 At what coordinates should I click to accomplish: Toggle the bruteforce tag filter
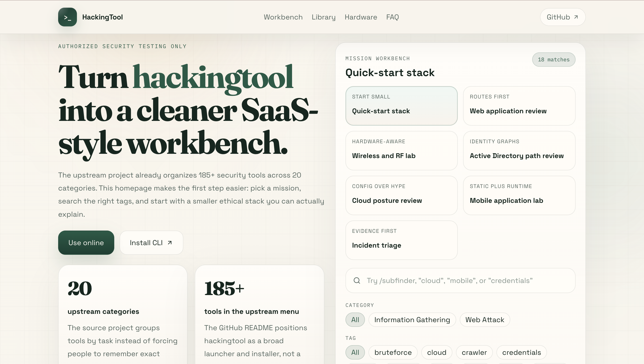[393, 352]
